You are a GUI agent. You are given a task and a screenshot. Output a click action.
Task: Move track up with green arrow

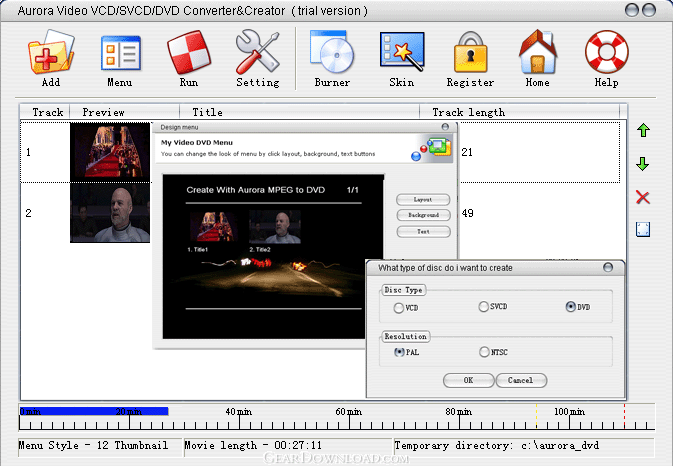[643, 130]
